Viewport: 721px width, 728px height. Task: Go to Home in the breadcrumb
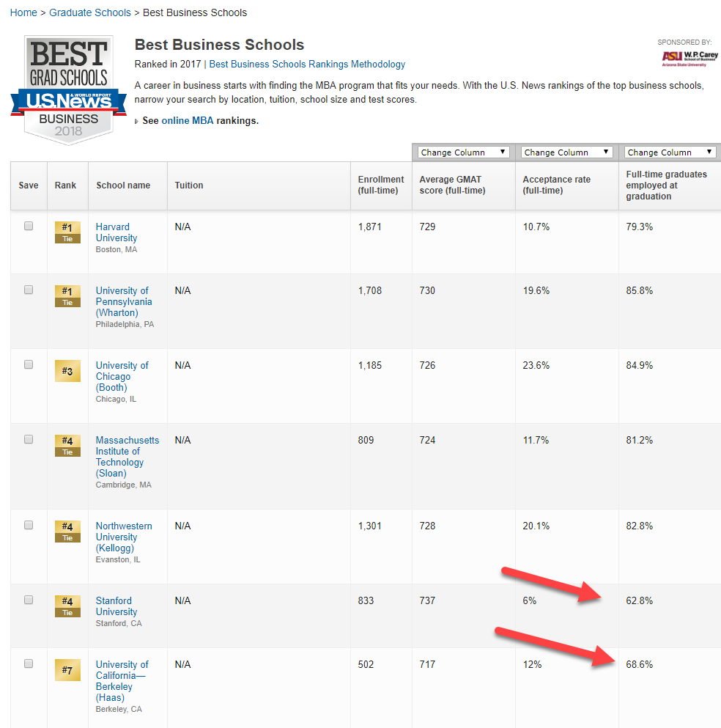click(x=23, y=12)
